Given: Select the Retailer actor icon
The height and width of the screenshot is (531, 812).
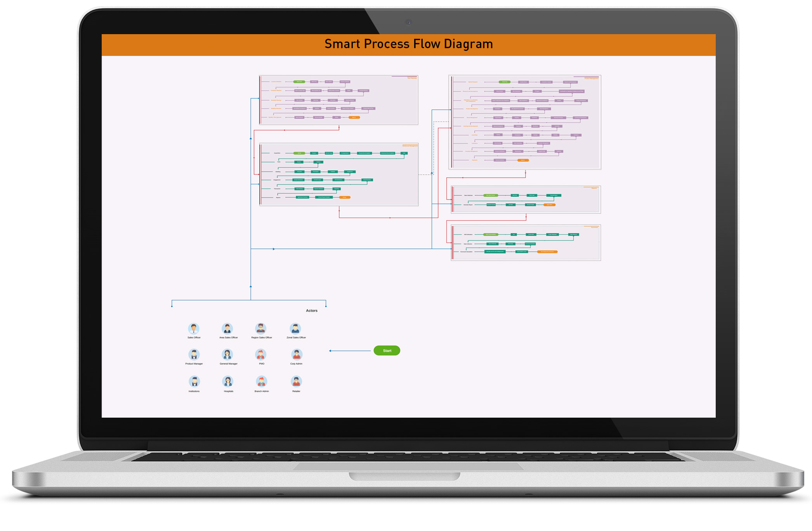Looking at the screenshot, I should [x=297, y=382].
